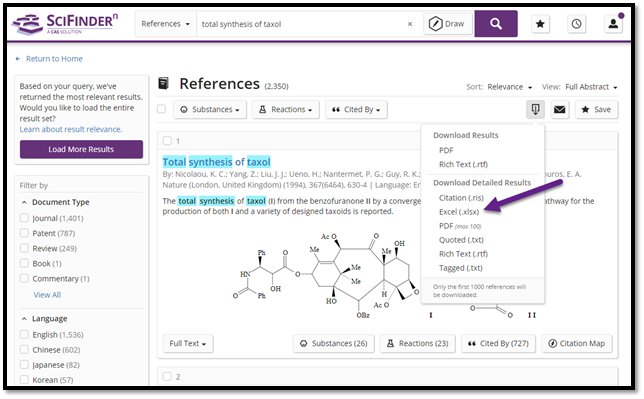This screenshot has height=399, width=644.
Task: Check the English language checkbox
Action: pos(24,334)
